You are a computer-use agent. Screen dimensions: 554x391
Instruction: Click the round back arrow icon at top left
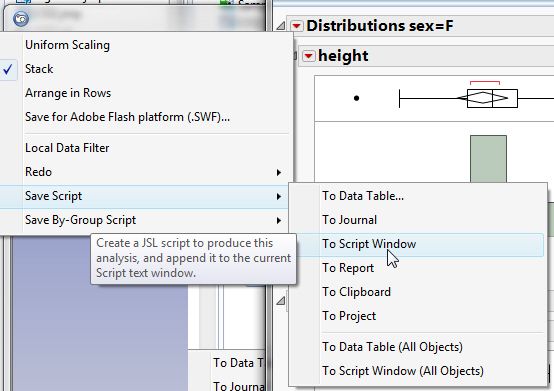[x=21, y=18]
